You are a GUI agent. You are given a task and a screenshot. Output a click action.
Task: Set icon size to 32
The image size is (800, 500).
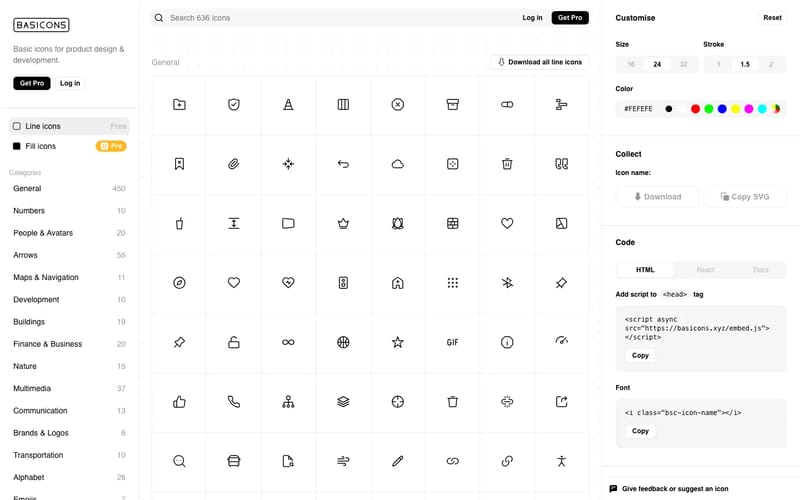[x=683, y=64]
